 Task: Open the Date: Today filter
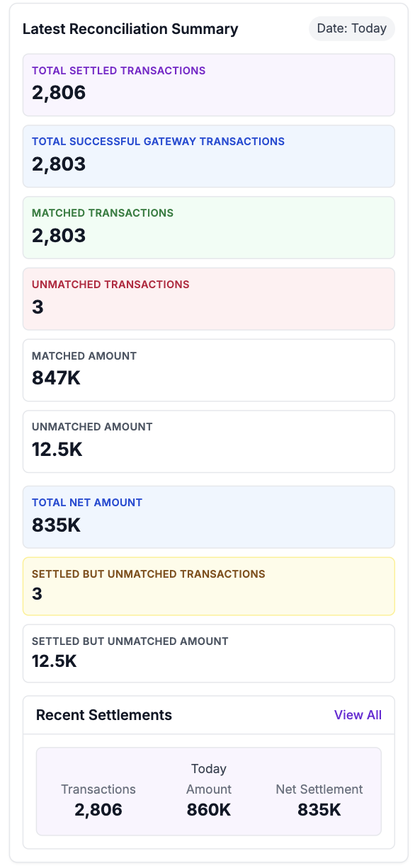pyautogui.click(x=351, y=28)
